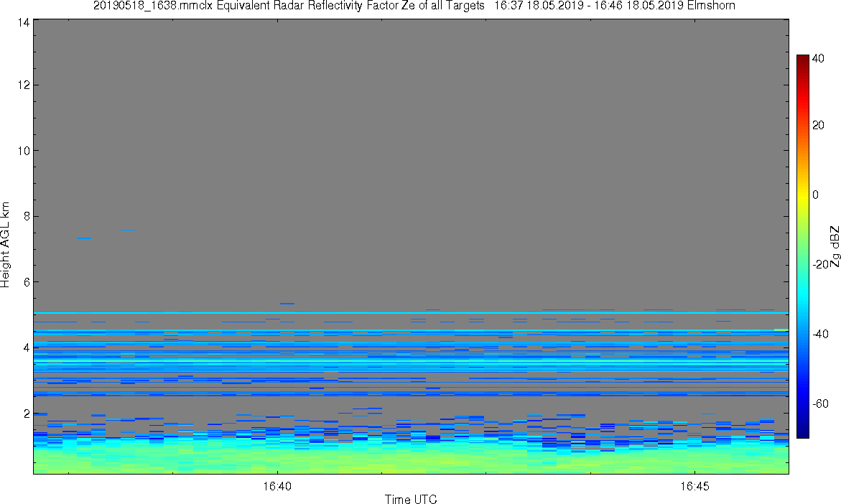Click the '12' height tick label
Screen dimensions: 841x504
click(x=22, y=85)
